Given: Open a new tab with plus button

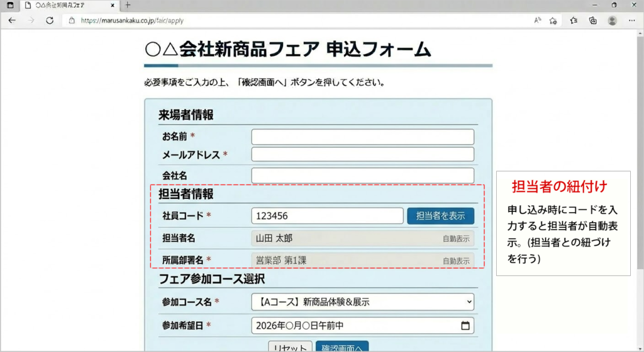Looking at the screenshot, I should click(128, 5).
